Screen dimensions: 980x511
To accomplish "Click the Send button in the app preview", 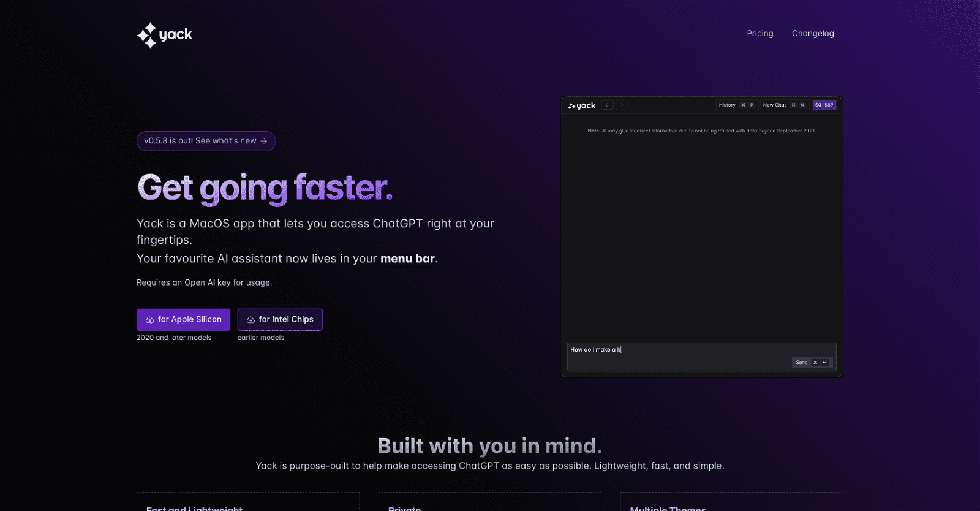I will [x=812, y=363].
